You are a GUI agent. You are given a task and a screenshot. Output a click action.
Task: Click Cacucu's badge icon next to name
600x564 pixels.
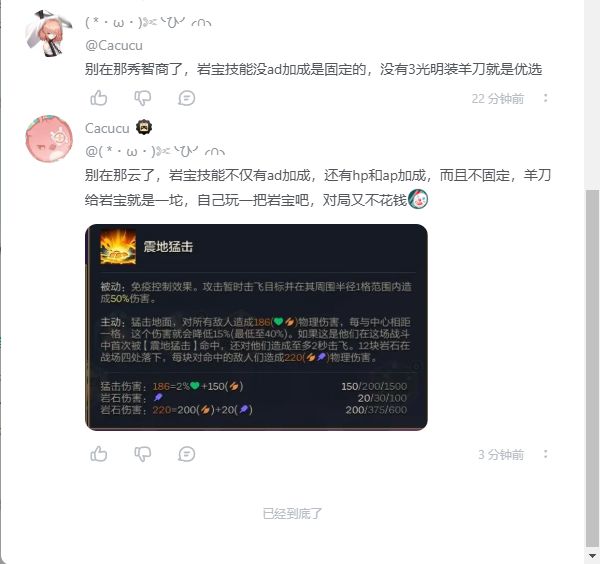(x=144, y=127)
